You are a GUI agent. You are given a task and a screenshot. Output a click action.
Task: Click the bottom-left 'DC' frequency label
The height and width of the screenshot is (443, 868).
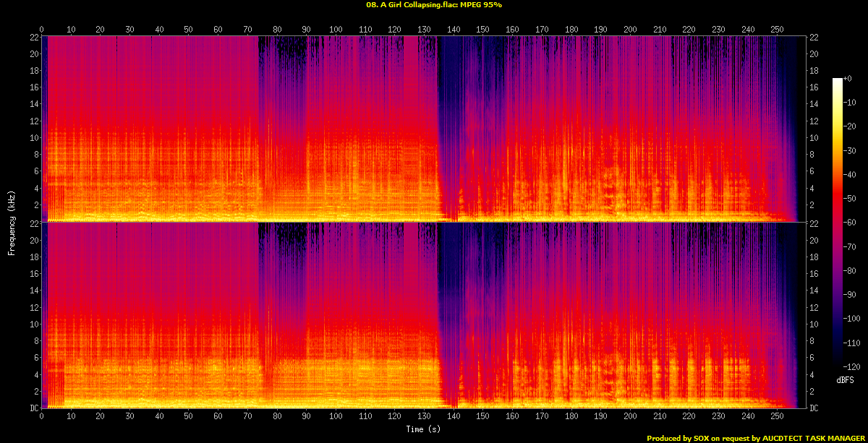point(33,408)
